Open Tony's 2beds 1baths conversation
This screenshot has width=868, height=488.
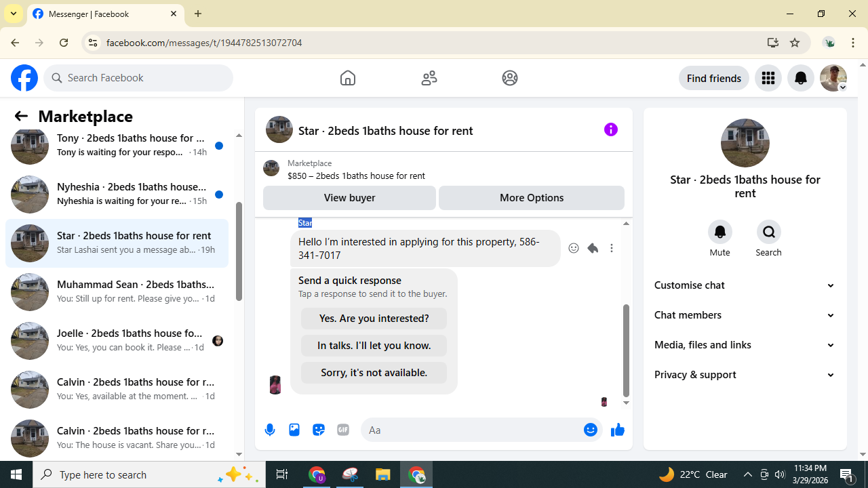coord(117,145)
